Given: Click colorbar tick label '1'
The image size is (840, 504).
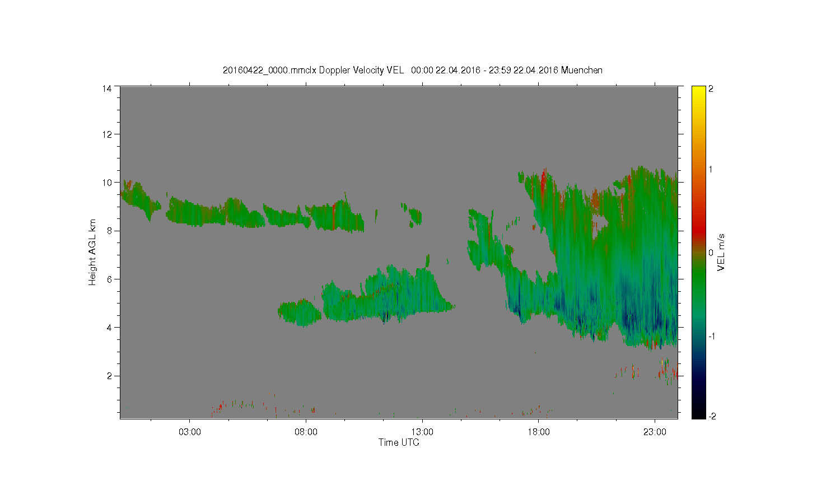Looking at the screenshot, I should click(x=711, y=170).
